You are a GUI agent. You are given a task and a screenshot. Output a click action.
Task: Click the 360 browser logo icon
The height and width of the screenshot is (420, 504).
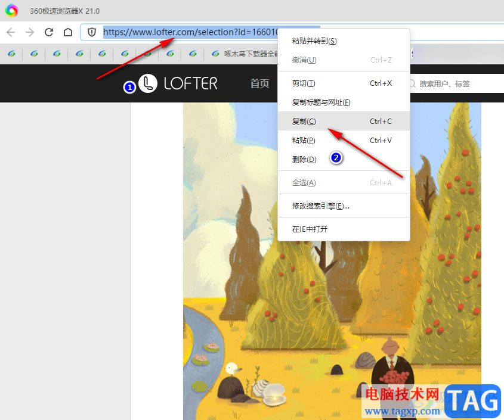tap(11, 11)
